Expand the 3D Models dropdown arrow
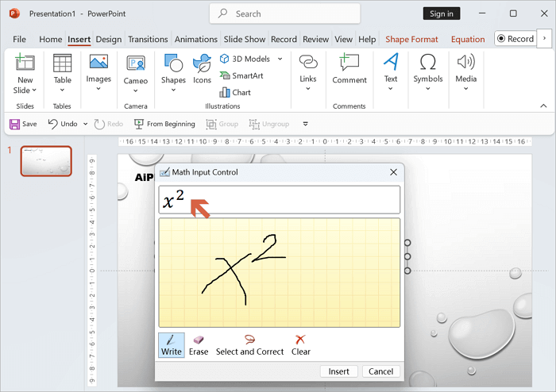 point(280,59)
